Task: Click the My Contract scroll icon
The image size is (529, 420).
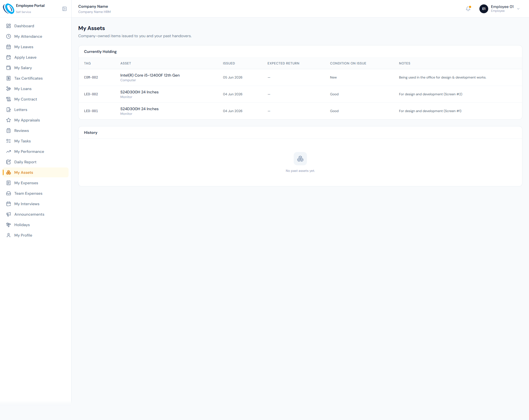Action: (x=9, y=99)
